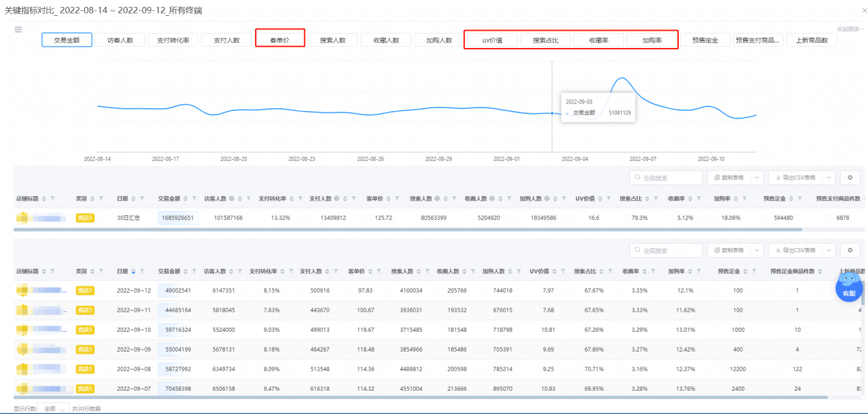868x414 pixels.
Task: Sort daily table by 日期 column
Action: point(134,272)
